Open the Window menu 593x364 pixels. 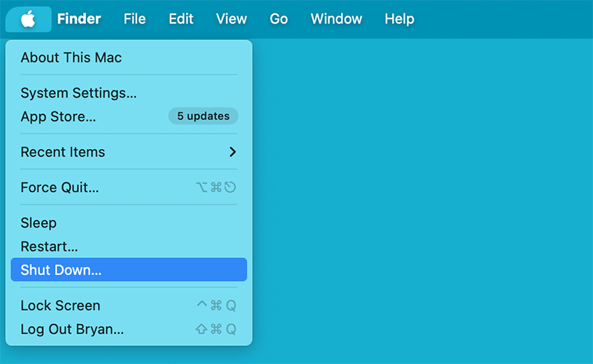click(x=336, y=19)
